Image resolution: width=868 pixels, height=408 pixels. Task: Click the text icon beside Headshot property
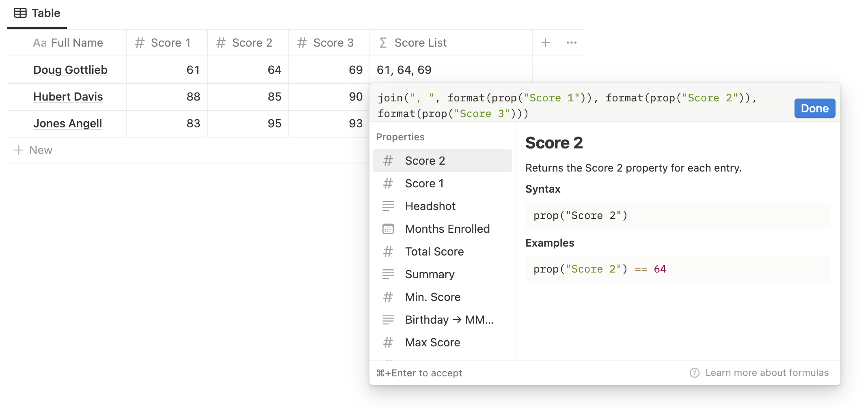point(388,206)
